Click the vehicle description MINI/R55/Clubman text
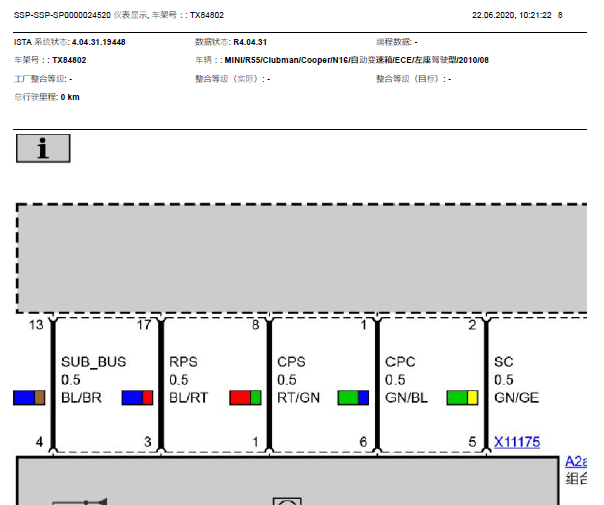The image size is (604, 505). (x=357, y=60)
